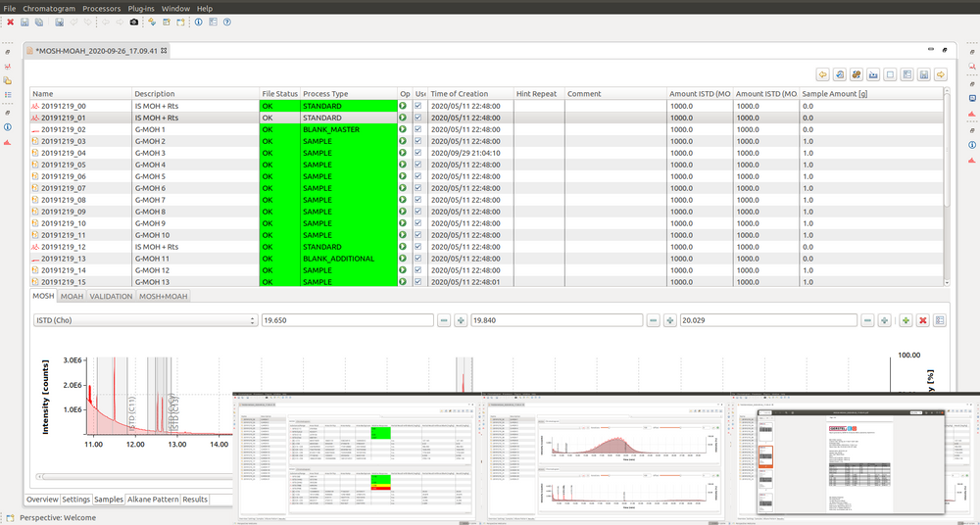Click the red X icon in main toolbar
The image size is (980, 525).
(x=10, y=22)
